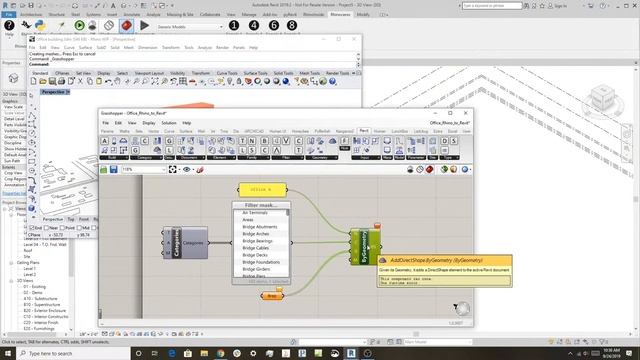640x360 pixels.
Task: Click the Zoom Extents target icon in the Grasshopper toolbar
Action: 173,169
